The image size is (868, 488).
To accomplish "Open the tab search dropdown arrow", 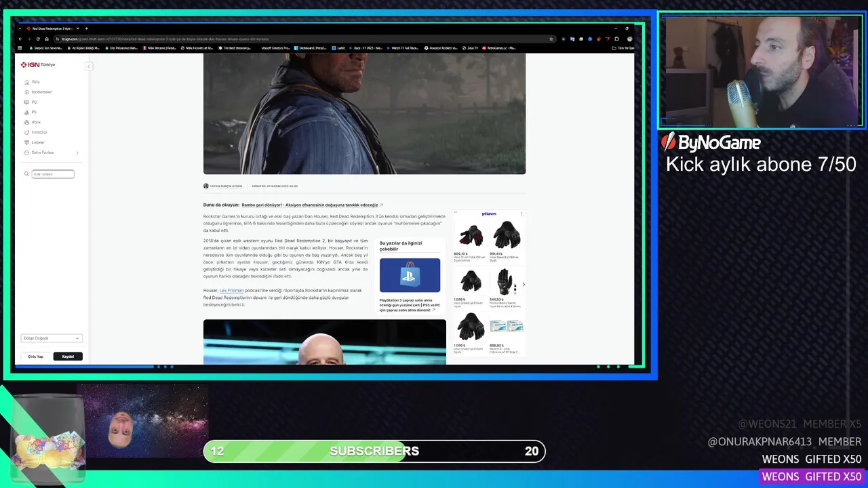I will [20, 28].
